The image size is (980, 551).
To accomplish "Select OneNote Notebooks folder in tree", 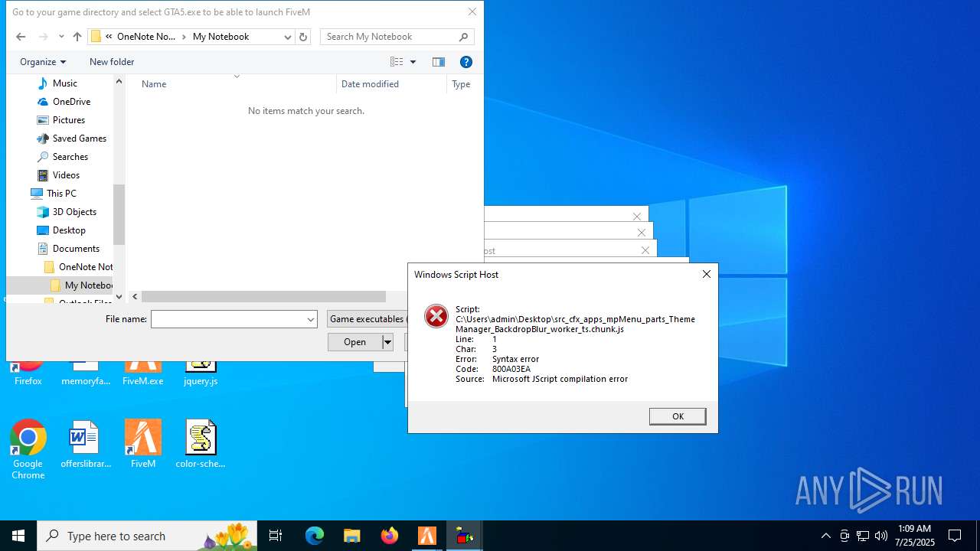I will click(86, 267).
